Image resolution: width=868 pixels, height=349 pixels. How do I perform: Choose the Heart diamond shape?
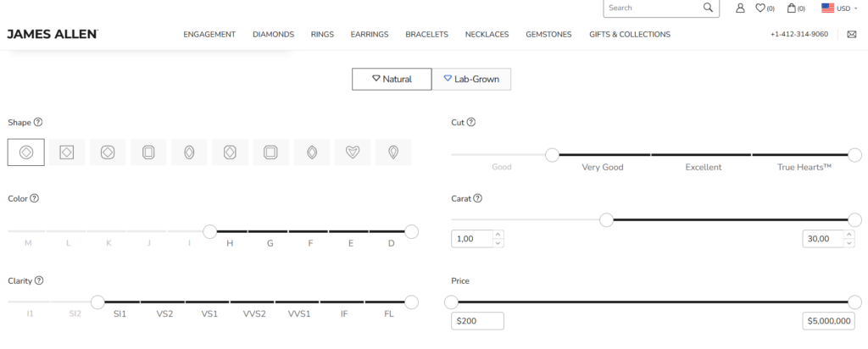(x=353, y=152)
